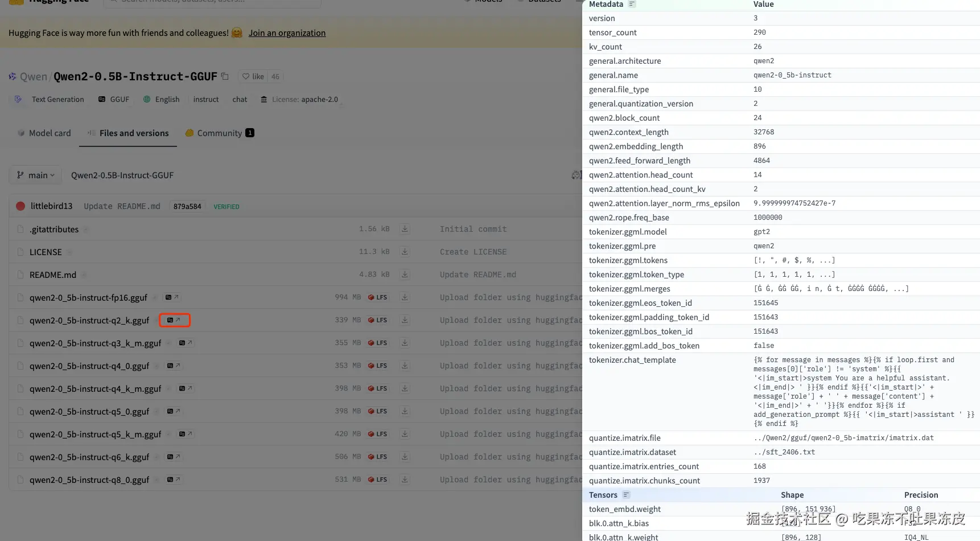Open the Community tab
Viewport: 980px width, 541px height.
(x=220, y=133)
